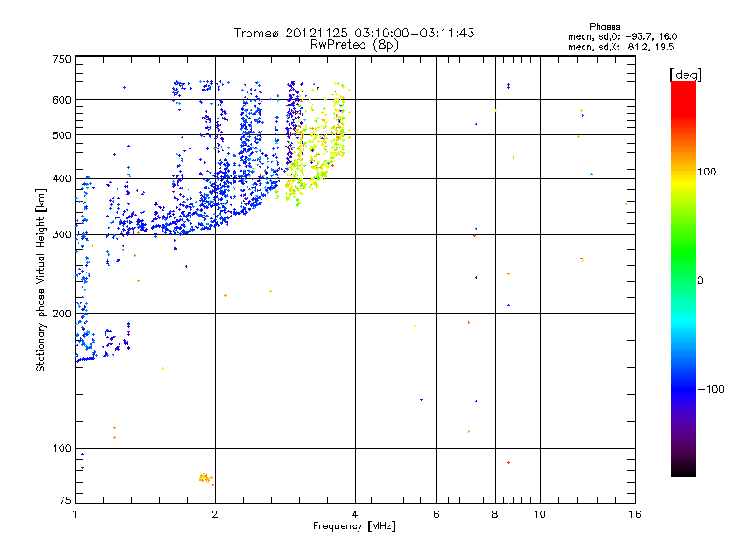The height and width of the screenshot is (560, 747).
Task: Click the x-axis label '1'
Action: (75, 514)
